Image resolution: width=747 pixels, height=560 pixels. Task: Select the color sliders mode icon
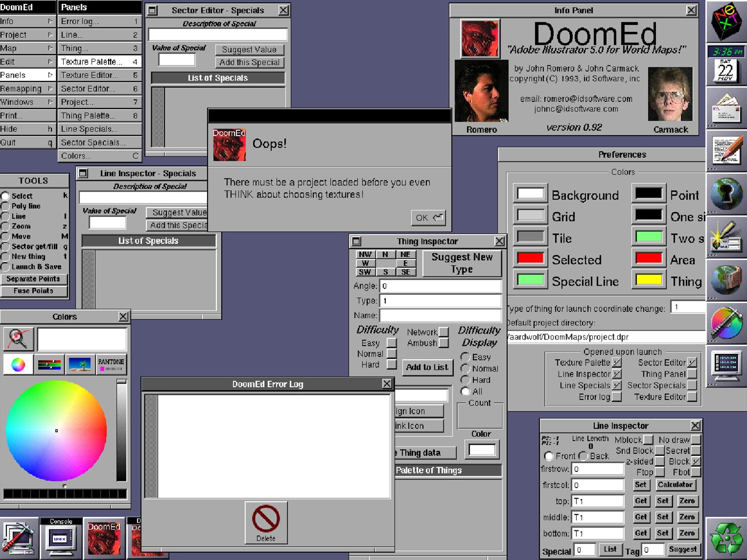[49, 365]
